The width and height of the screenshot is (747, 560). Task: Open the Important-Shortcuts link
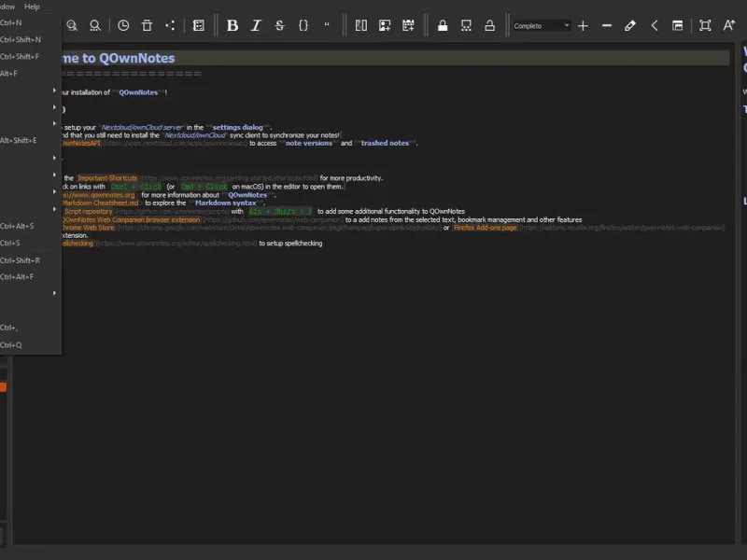coord(107,177)
